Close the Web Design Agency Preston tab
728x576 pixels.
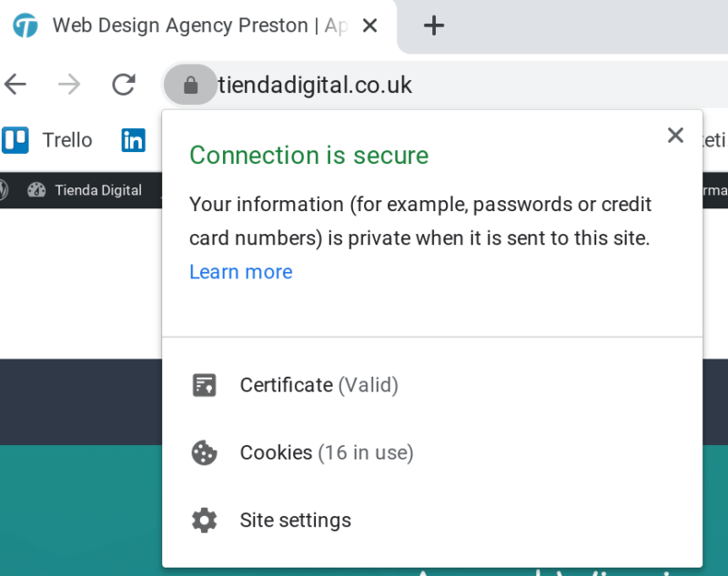click(x=369, y=25)
